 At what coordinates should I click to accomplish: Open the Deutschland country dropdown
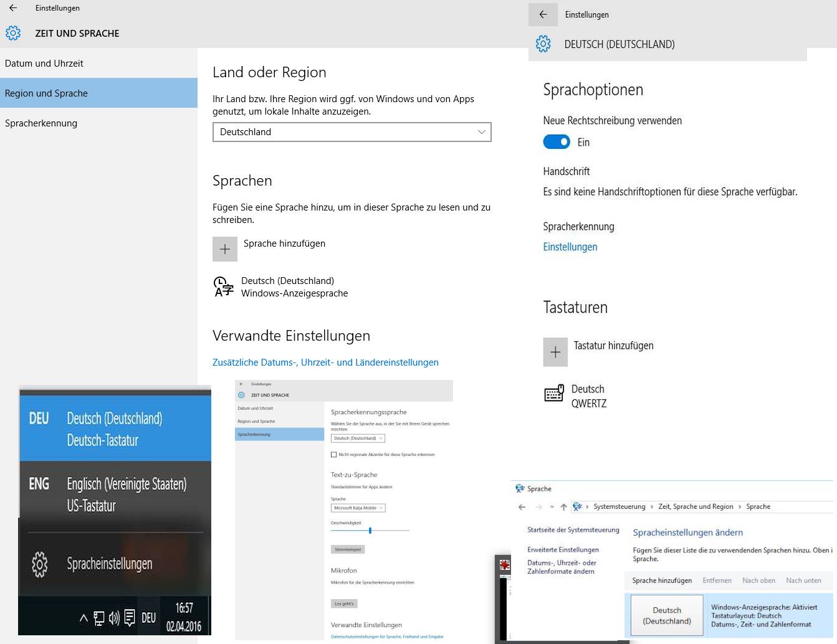[x=352, y=132]
